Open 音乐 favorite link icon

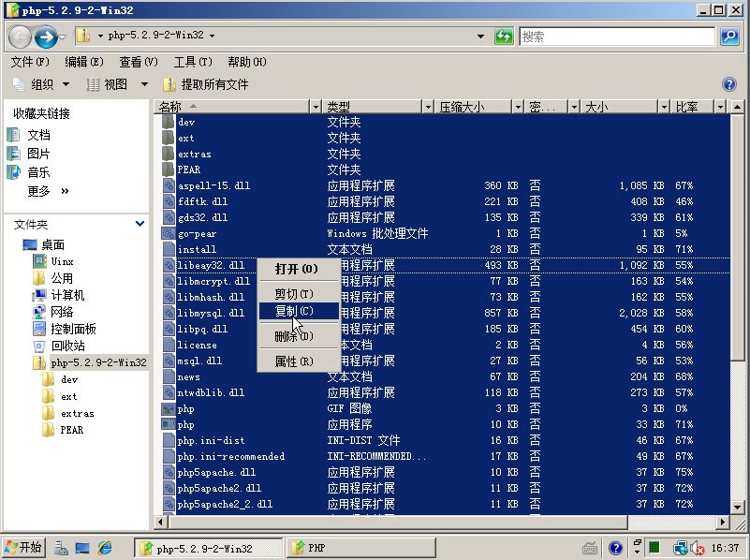tap(13, 172)
